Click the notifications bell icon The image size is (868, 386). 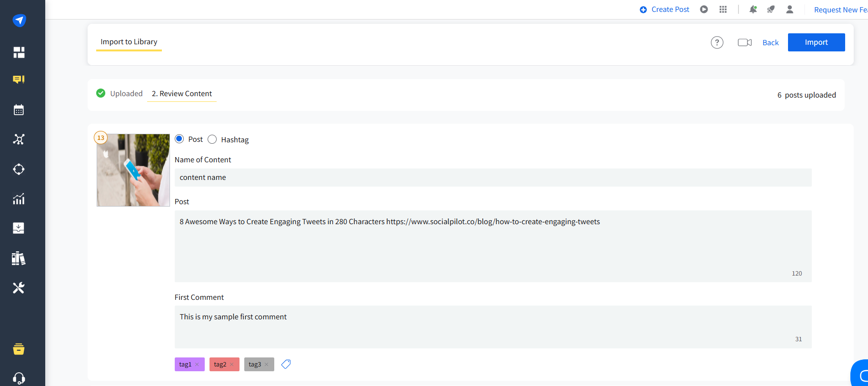(753, 10)
